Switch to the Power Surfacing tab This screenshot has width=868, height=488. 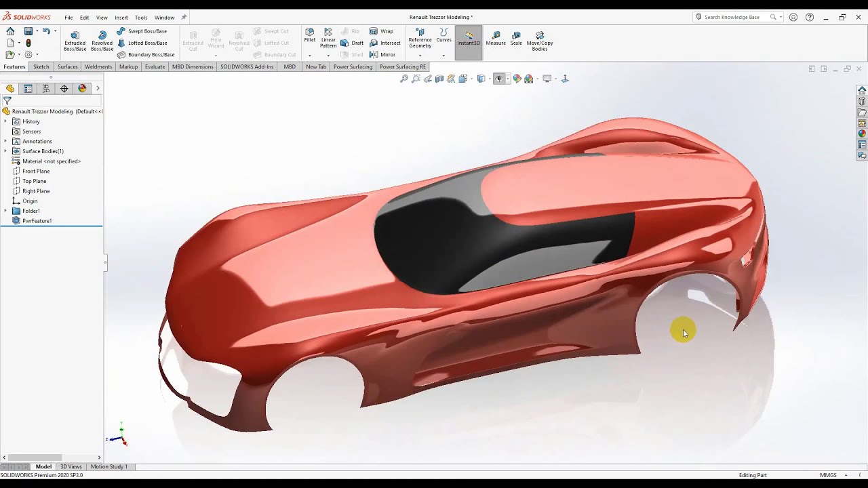coord(353,66)
